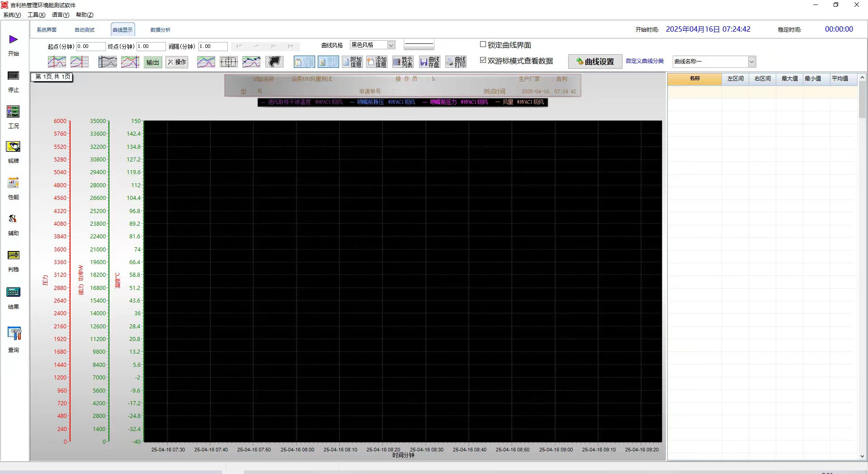Image resolution: width=868 pixels, height=474 pixels.
Task: Open the 系统(V) menu
Action: tap(12, 15)
